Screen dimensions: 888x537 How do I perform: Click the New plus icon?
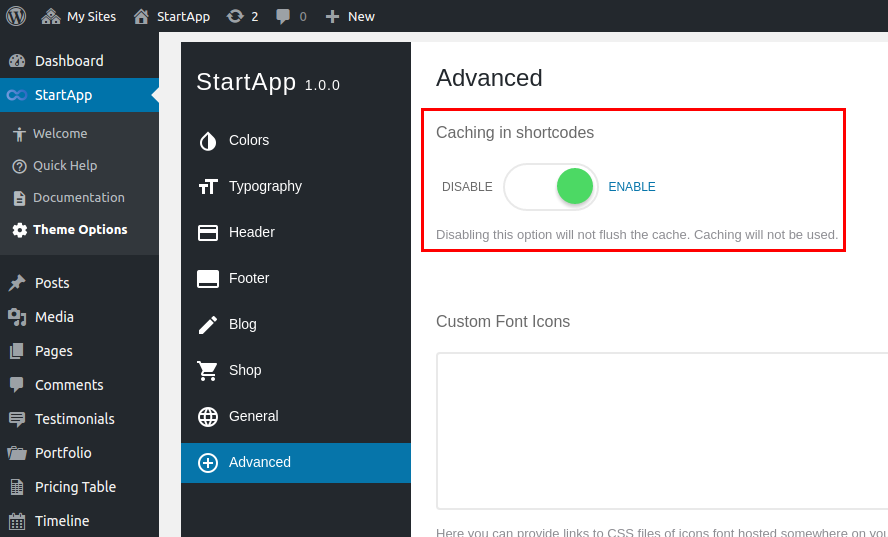coord(332,16)
